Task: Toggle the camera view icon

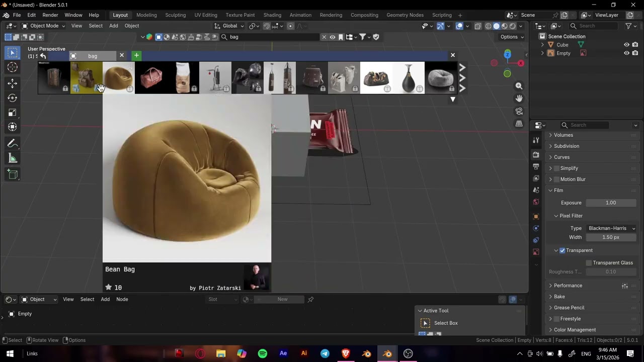Action: (519, 111)
